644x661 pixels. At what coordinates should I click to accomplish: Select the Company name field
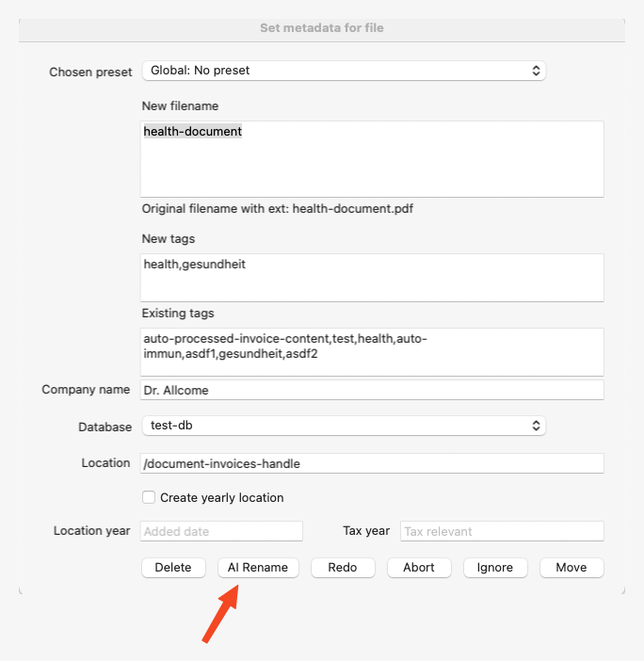pos(372,390)
